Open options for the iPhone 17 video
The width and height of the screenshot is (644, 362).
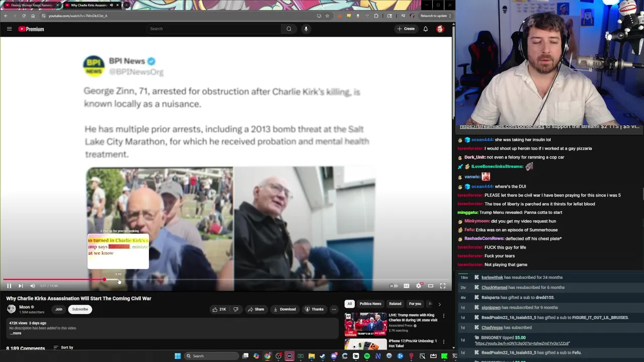tap(443, 341)
